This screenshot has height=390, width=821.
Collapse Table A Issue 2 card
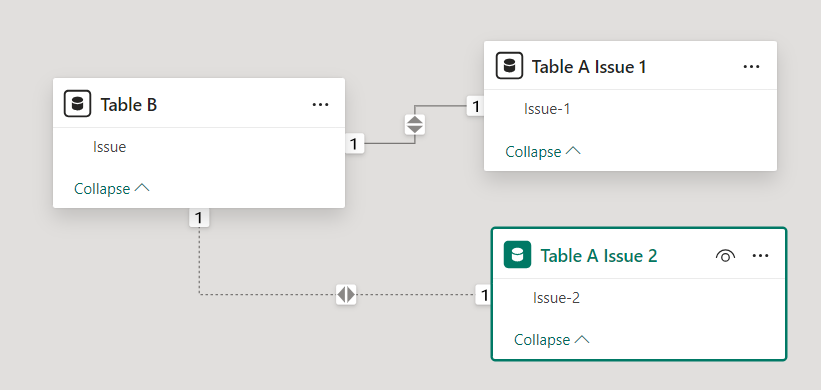tap(552, 340)
